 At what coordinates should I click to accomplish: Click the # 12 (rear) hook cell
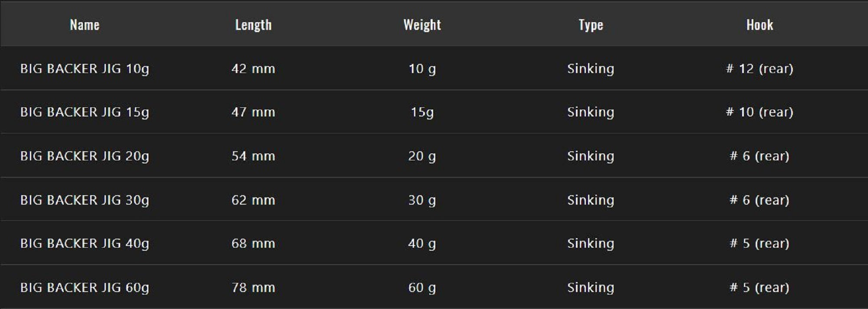[759, 69]
